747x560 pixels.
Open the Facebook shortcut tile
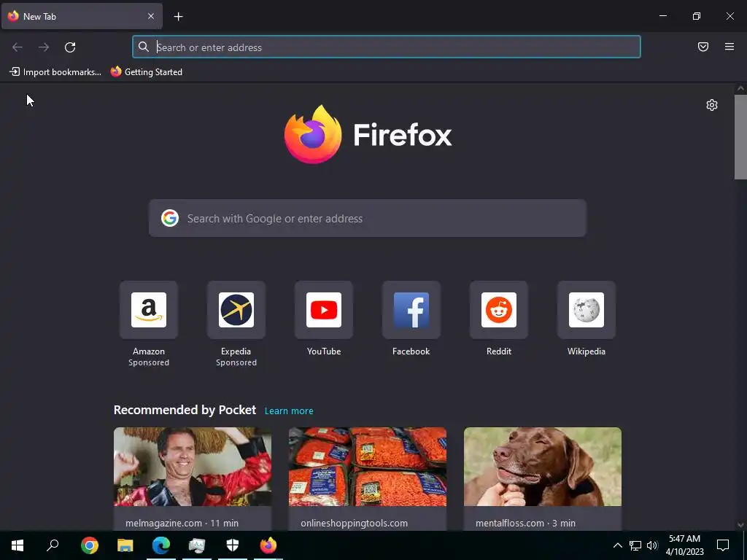click(x=411, y=310)
